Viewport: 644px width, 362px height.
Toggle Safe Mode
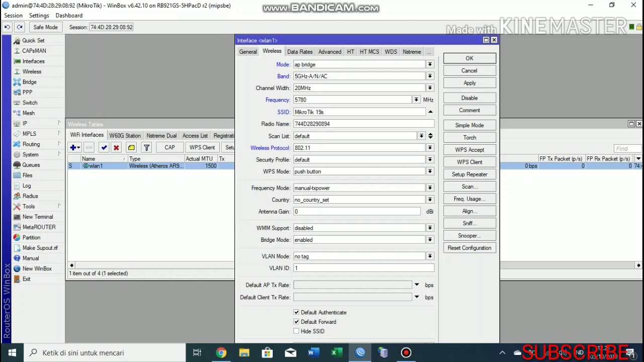coord(45,27)
